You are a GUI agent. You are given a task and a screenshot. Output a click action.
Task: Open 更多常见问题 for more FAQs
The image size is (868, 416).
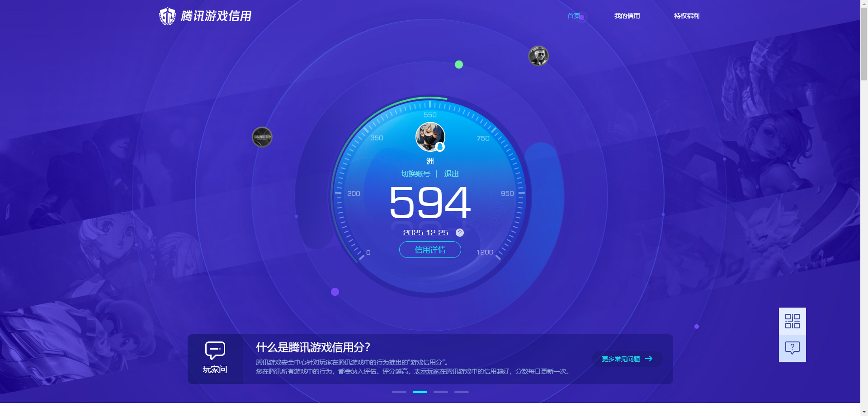tap(621, 359)
